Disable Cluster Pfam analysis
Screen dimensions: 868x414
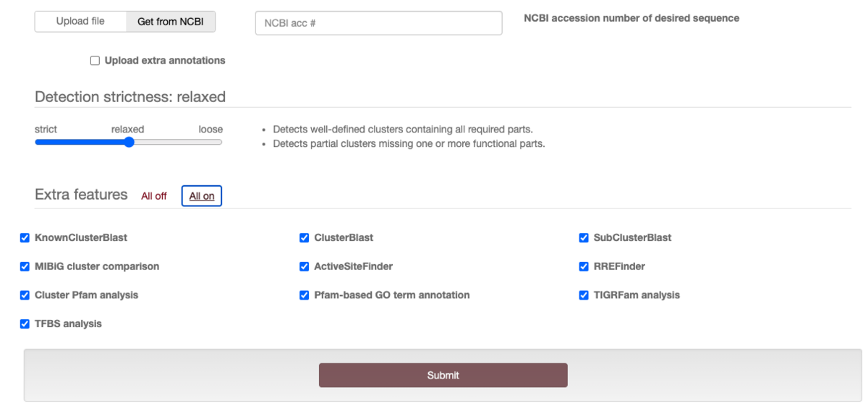point(25,295)
